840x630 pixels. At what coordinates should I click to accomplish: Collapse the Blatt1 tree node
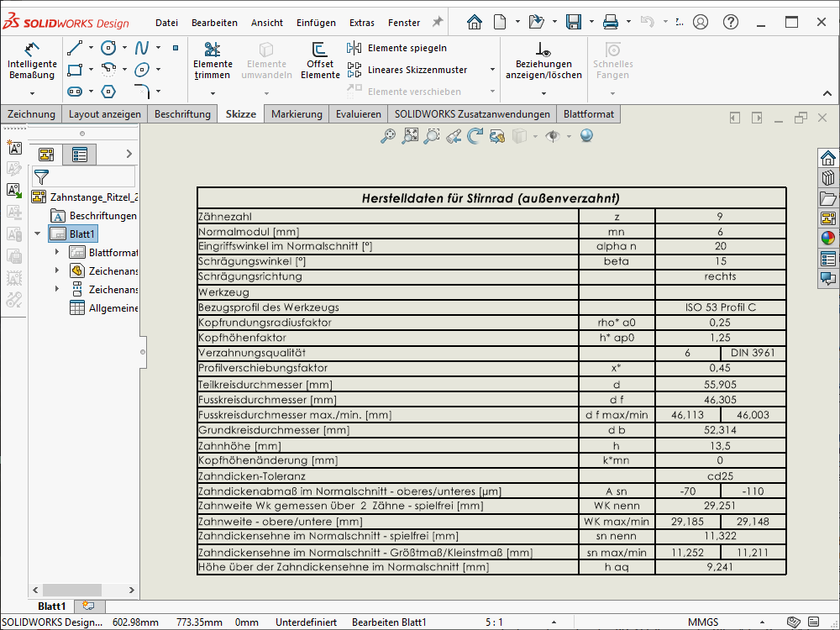point(37,234)
